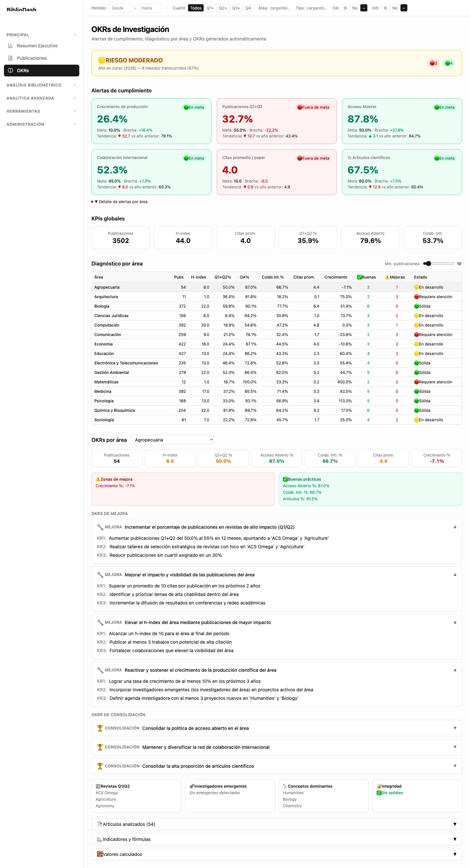Select the Todos quartile filter
470x868 pixels.
(x=196, y=8)
